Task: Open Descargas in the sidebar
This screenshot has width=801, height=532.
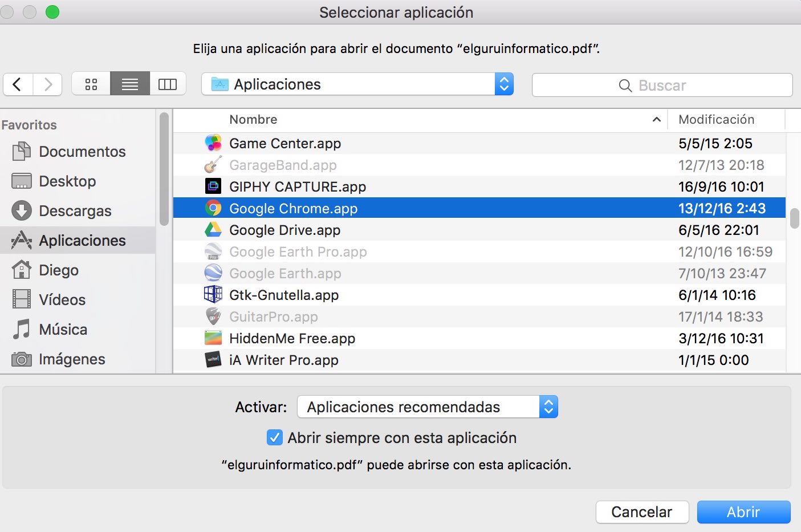Action: click(x=78, y=210)
